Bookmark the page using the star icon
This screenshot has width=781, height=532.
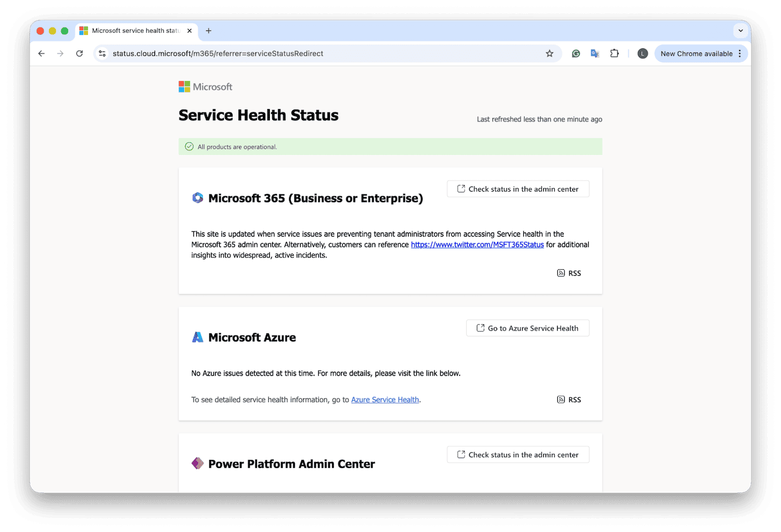[550, 53]
